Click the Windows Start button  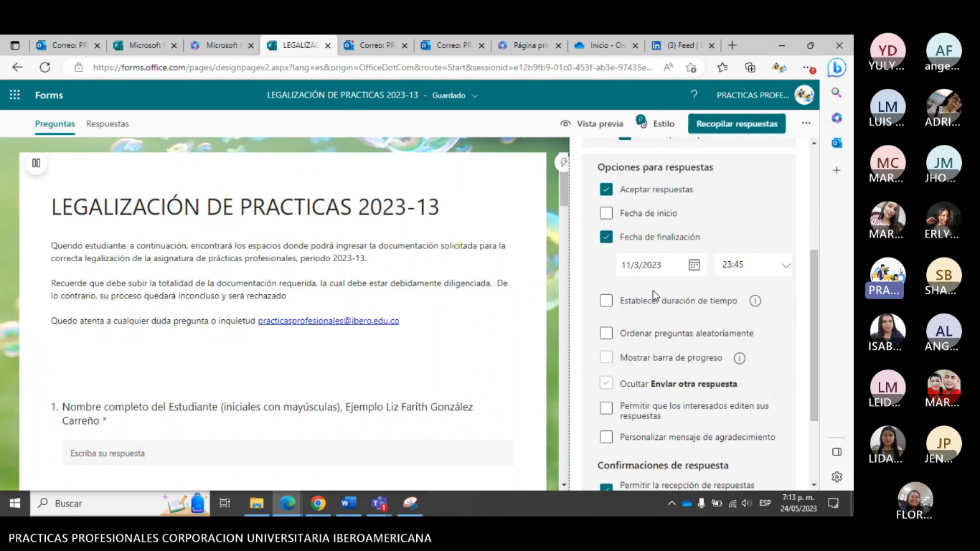pos(14,503)
